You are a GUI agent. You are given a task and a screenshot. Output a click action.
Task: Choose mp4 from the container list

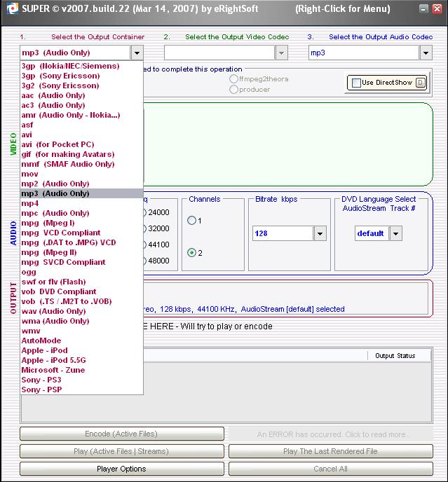(81, 203)
